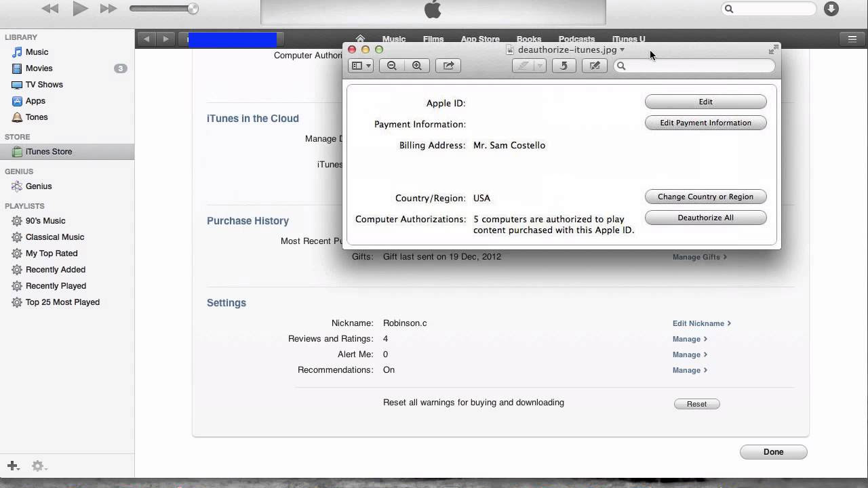Viewport: 868px width, 488px height.
Task: Click the iTunes rewind button
Action: click(50, 9)
